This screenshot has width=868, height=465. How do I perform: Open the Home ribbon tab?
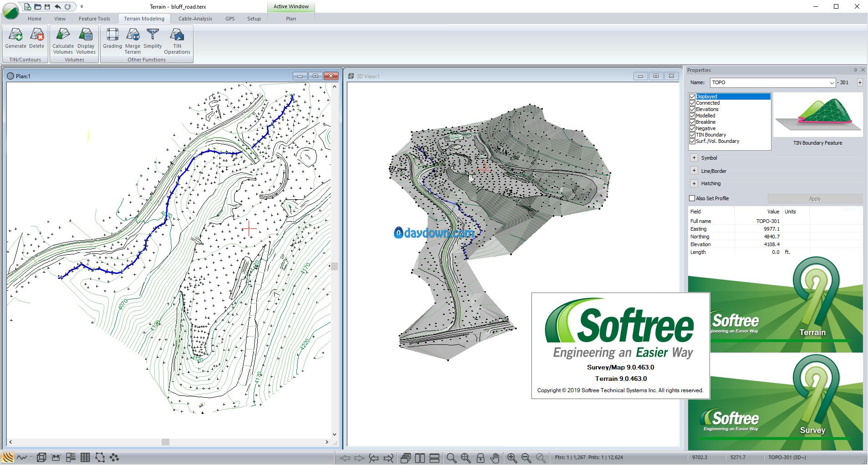(35, 19)
